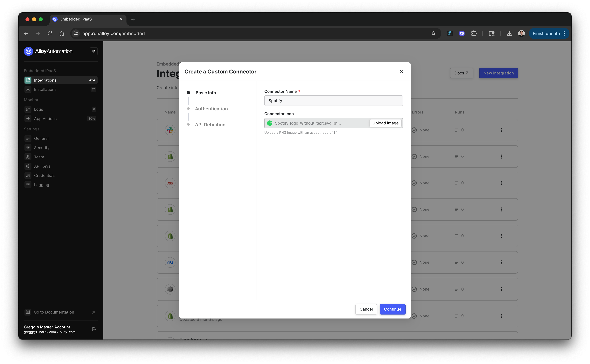
Task: Reload the current browser page
Action: pyautogui.click(x=50, y=33)
